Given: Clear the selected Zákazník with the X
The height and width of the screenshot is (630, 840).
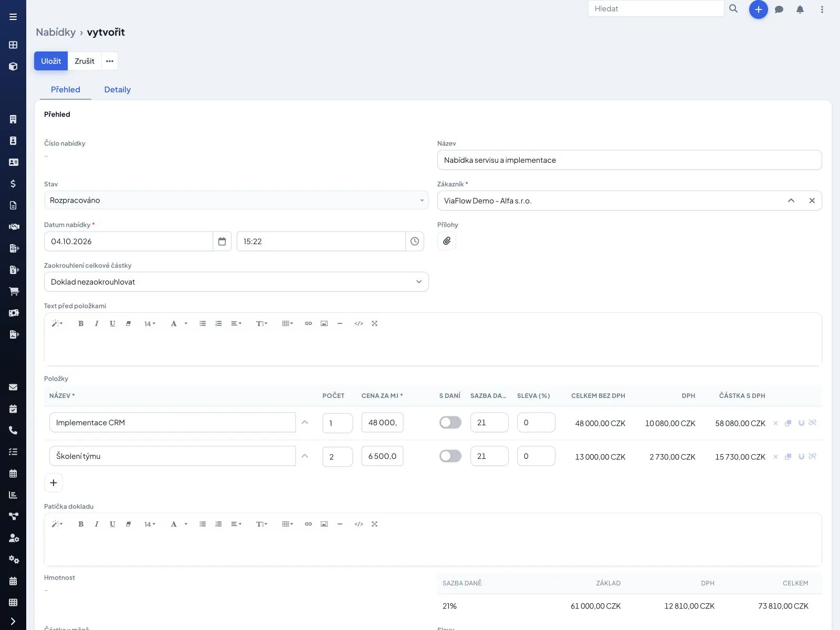Looking at the screenshot, I should click(812, 201).
